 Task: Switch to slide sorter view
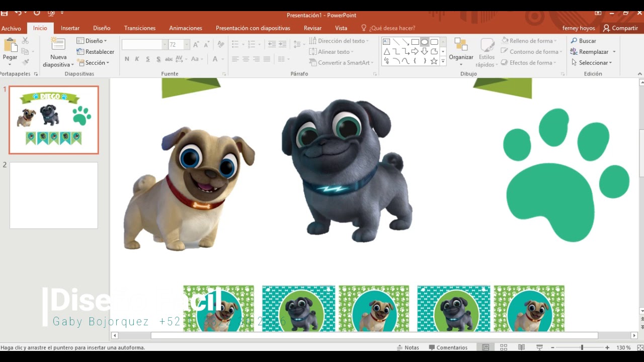(504, 347)
